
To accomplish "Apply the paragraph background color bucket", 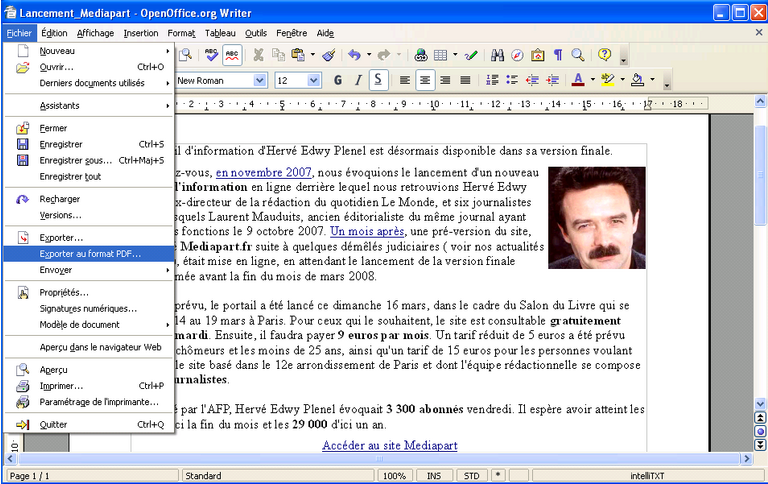I will point(637,80).
